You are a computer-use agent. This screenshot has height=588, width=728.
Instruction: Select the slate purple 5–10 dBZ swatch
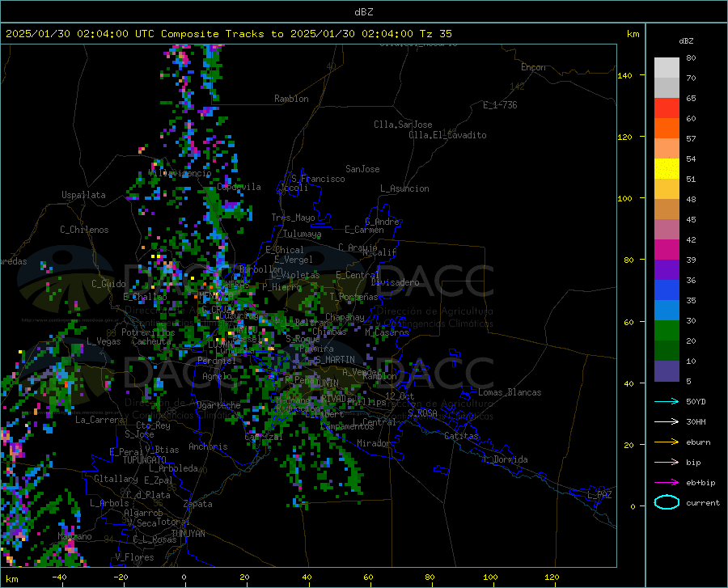coord(667,371)
